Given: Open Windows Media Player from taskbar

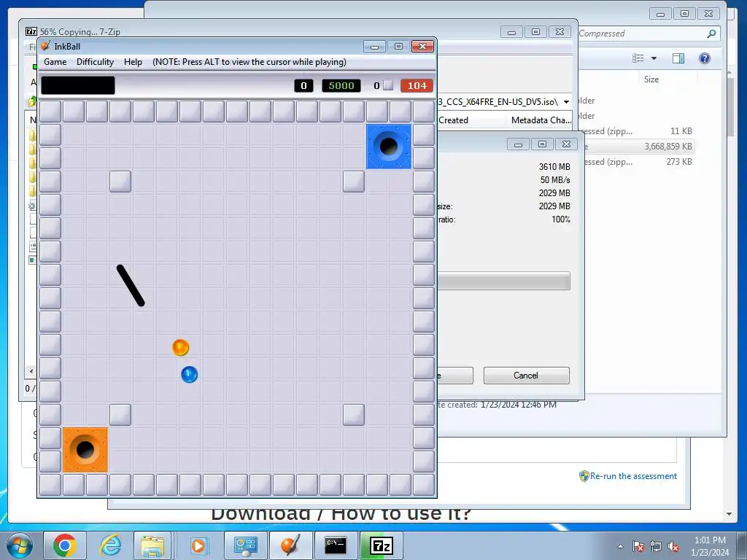Looking at the screenshot, I should click(198, 545).
